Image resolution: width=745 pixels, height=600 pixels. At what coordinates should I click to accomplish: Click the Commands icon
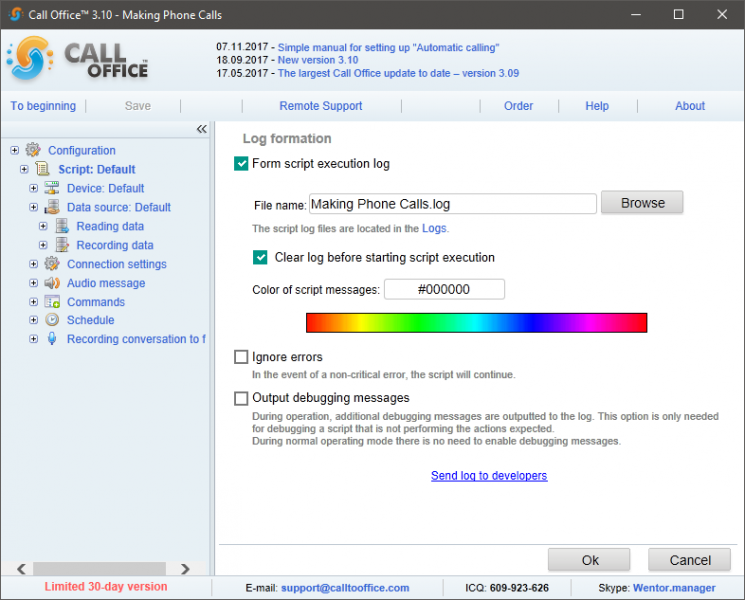click(52, 302)
